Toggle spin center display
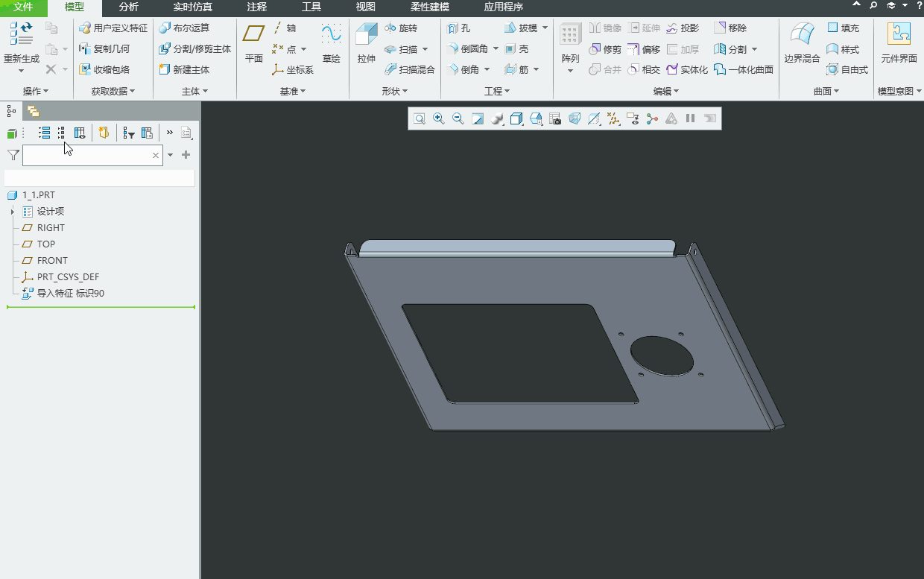 pos(652,118)
